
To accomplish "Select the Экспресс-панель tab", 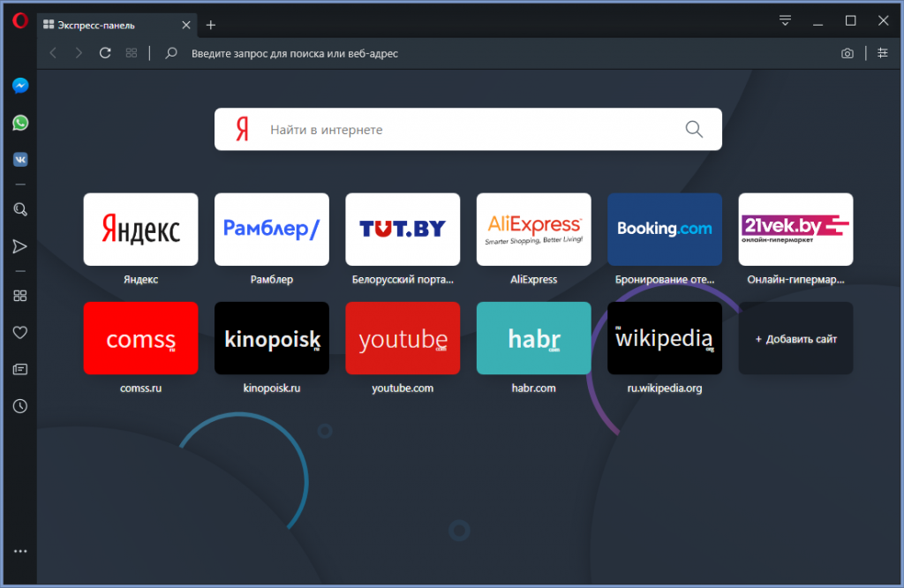I will tap(117, 25).
